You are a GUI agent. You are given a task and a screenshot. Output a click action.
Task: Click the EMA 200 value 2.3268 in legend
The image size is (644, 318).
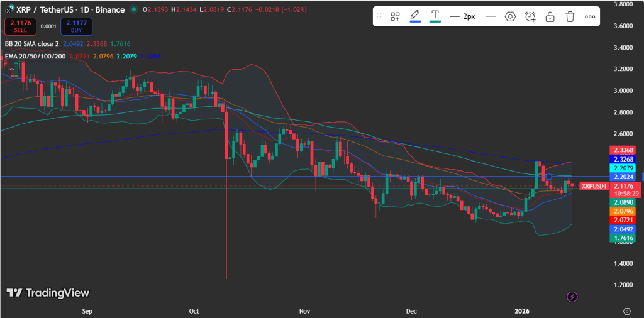point(150,56)
